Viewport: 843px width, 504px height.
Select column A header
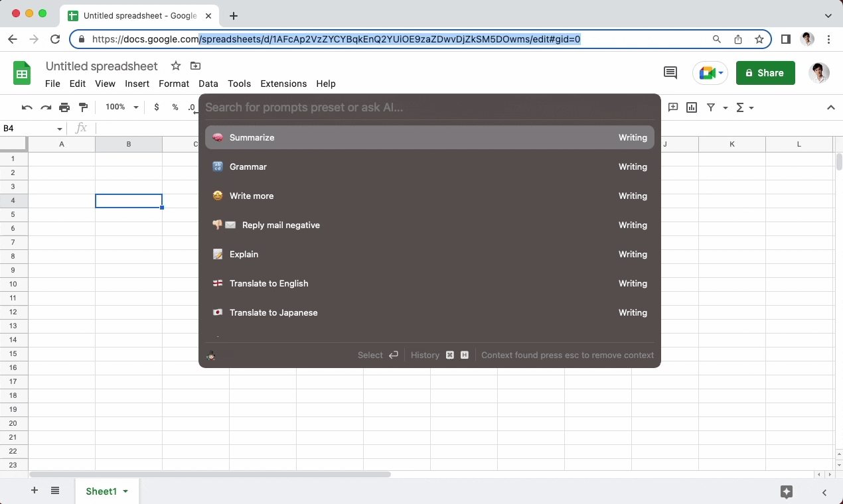point(62,144)
